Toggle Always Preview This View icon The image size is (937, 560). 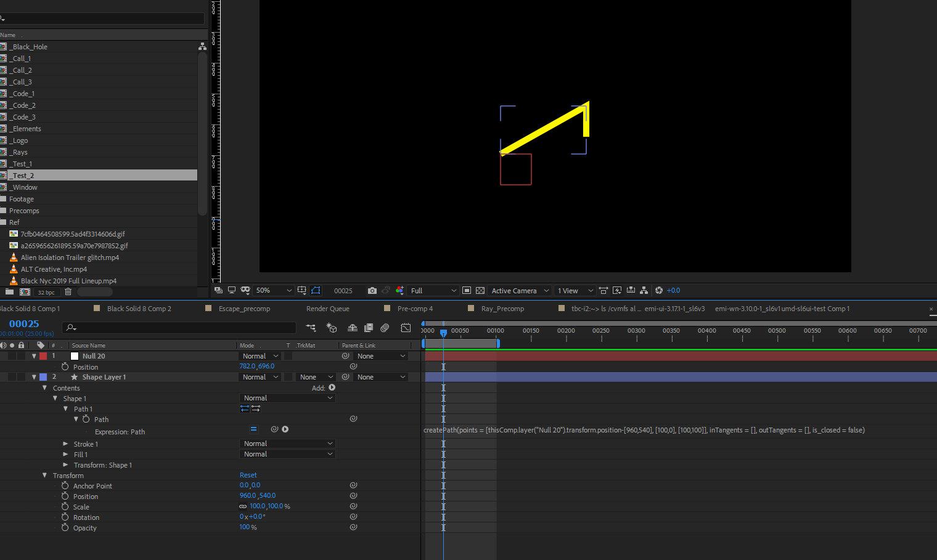click(218, 290)
